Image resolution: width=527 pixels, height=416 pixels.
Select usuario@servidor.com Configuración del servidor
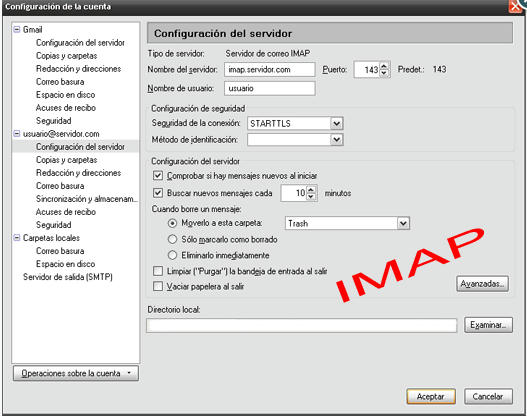point(80,147)
